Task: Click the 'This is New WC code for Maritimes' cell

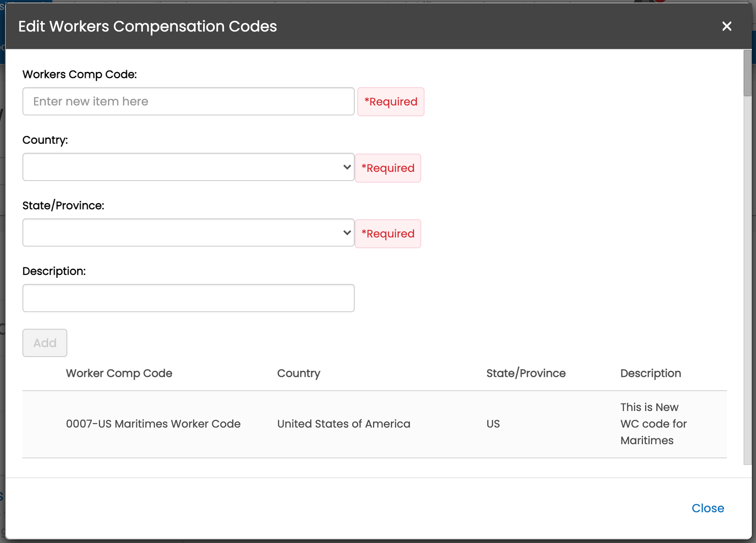Action: pyautogui.click(x=653, y=424)
